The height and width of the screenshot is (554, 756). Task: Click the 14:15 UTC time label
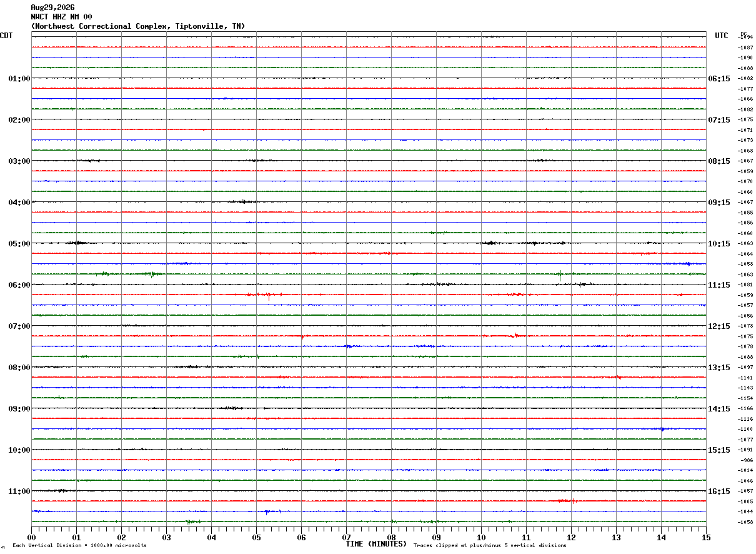point(719,409)
